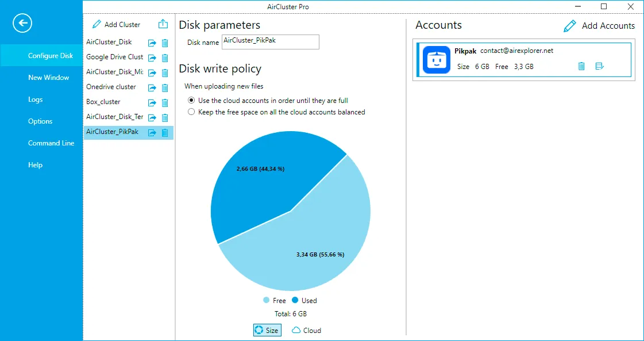This screenshot has height=341, width=644.
Task: Mount the AirCluster_Disk cluster via arrow icon
Action: tap(152, 43)
